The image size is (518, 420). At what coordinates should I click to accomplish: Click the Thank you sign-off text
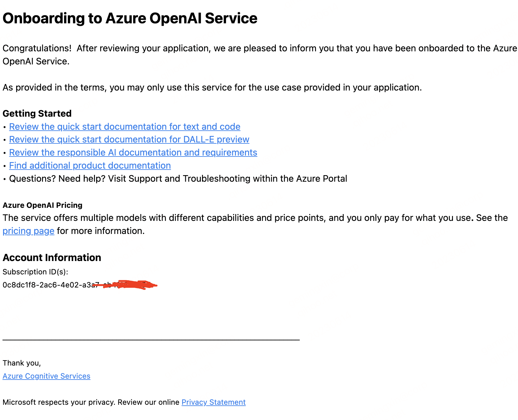click(x=22, y=363)
